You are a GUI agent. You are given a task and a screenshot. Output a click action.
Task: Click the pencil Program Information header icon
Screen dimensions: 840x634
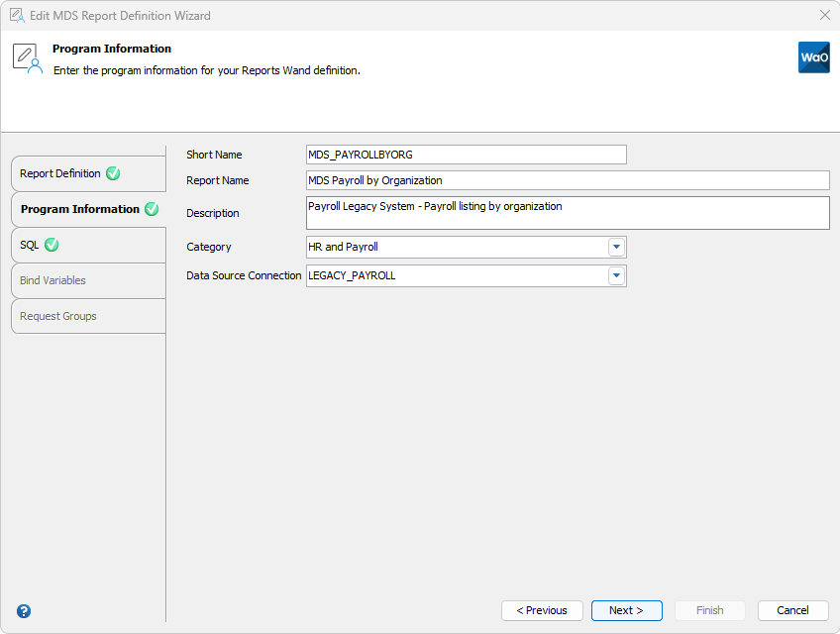[27, 56]
